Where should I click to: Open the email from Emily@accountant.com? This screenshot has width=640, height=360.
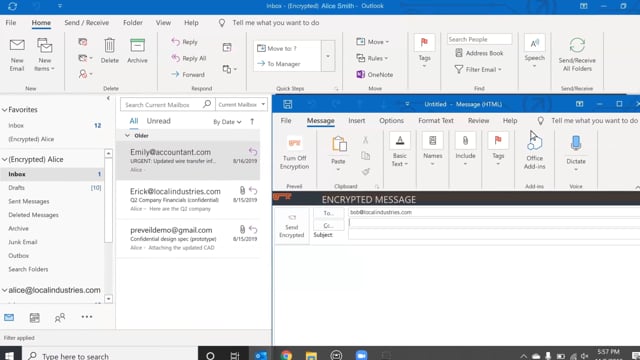click(x=188, y=161)
